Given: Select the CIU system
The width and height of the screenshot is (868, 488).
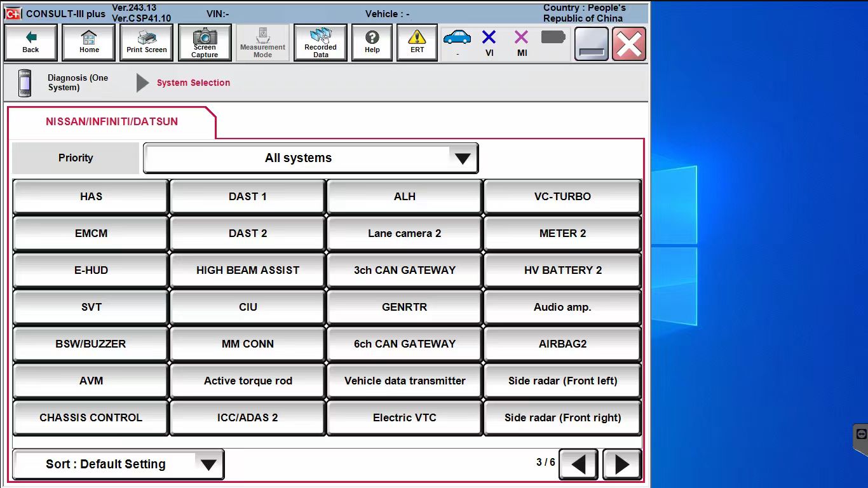Looking at the screenshot, I should tap(248, 308).
